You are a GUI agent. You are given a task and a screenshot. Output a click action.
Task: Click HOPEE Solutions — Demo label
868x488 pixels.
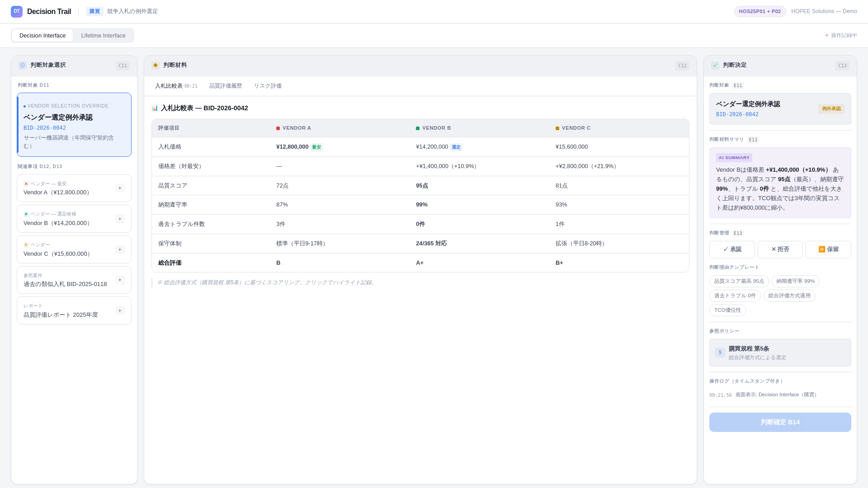[824, 11]
